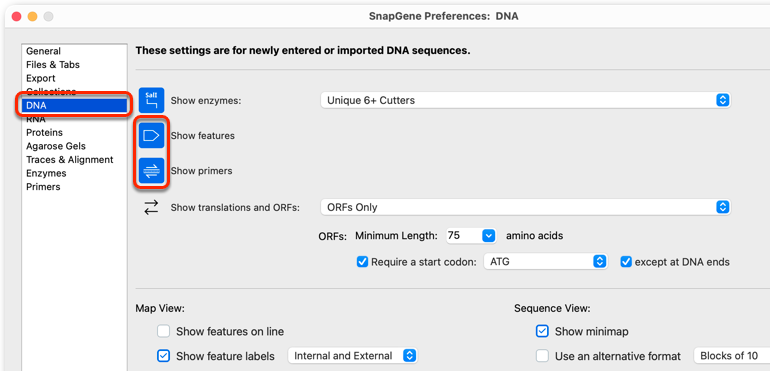Open the Show enzymes dropdown

[525, 100]
